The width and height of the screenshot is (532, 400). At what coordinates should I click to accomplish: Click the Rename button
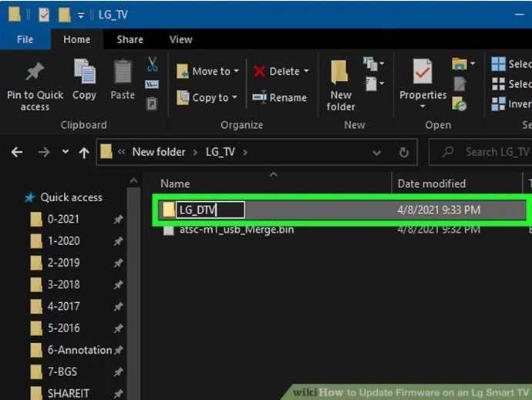point(280,98)
